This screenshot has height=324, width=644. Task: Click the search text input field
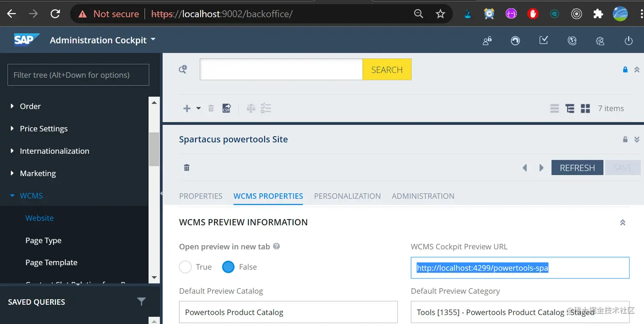click(281, 69)
